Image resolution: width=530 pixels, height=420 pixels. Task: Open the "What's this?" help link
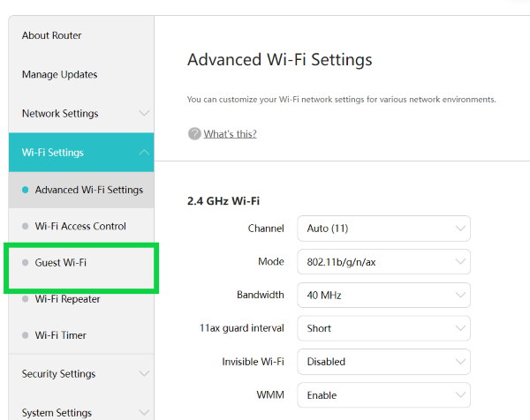[230, 134]
